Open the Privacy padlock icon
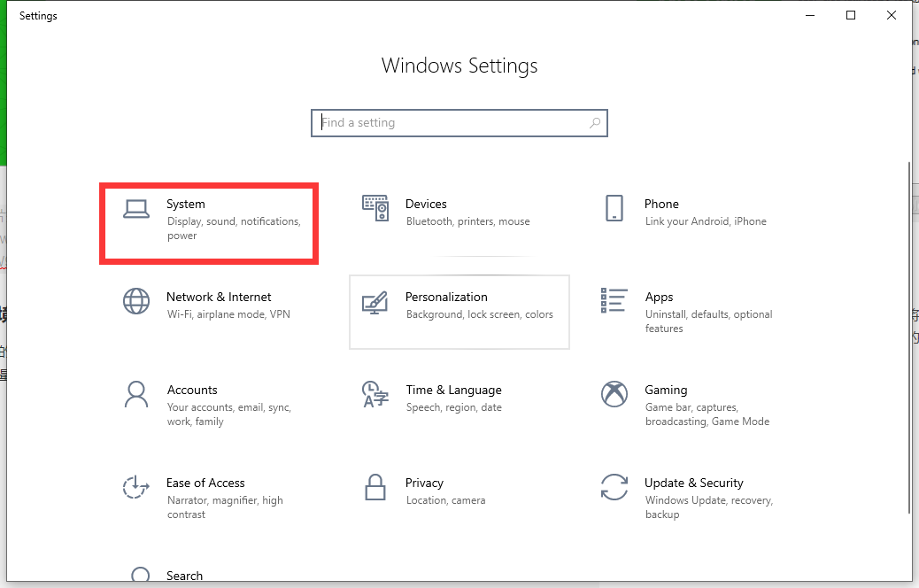 (375, 487)
